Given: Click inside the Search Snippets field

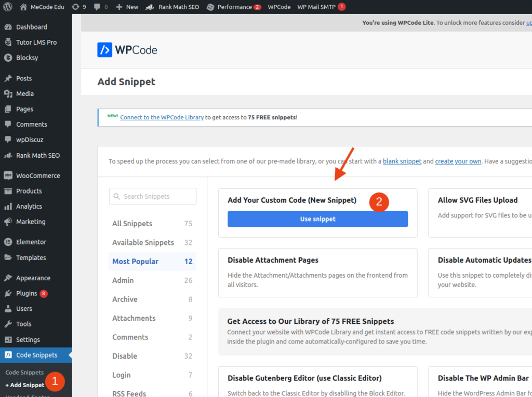Looking at the screenshot, I should pyautogui.click(x=153, y=196).
